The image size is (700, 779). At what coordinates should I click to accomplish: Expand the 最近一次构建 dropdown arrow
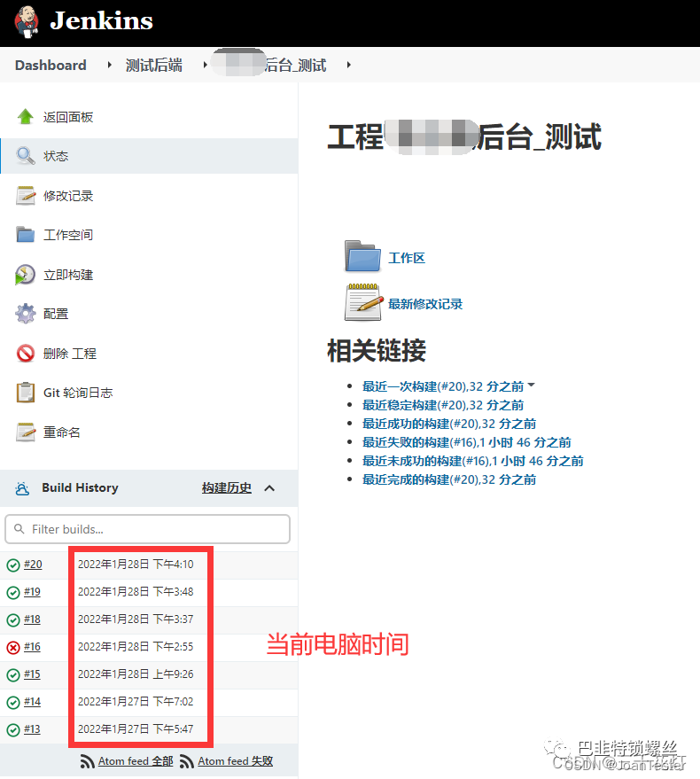531,385
